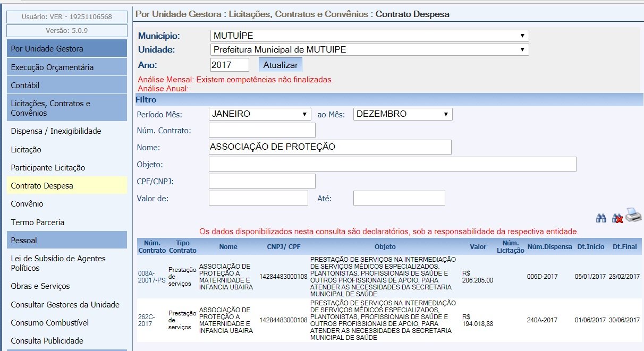Open the ao Mês DEZEMBRO dropdown
The image size is (644, 351).
coord(402,114)
